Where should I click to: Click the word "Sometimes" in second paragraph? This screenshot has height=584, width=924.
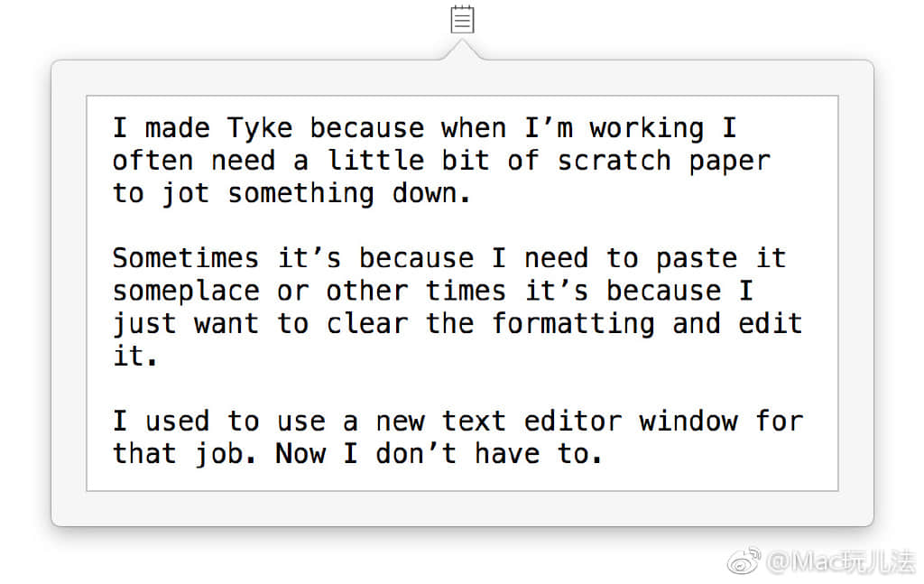[x=185, y=258]
